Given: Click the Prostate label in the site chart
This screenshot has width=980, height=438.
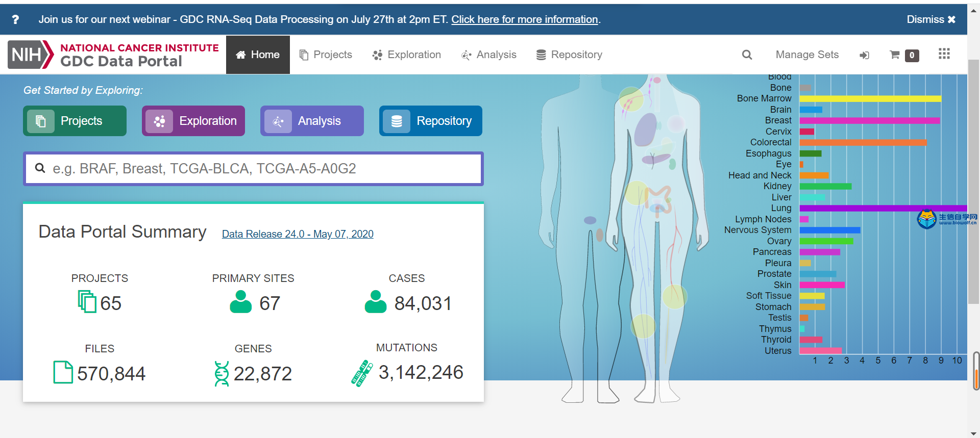Looking at the screenshot, I should click(774, 274).
